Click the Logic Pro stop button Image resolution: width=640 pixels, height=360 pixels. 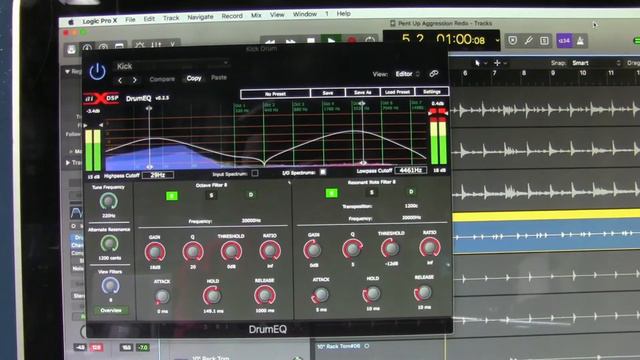pos(311,41)
